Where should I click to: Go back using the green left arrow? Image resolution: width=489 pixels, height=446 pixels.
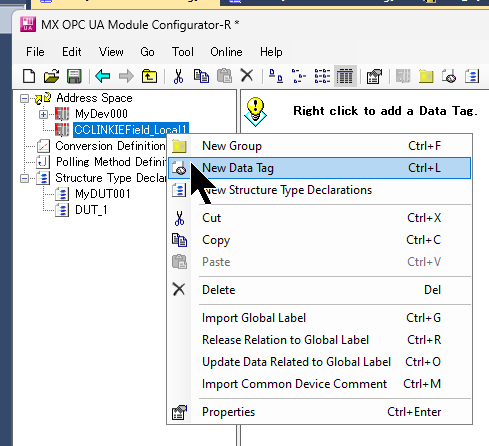103,76
